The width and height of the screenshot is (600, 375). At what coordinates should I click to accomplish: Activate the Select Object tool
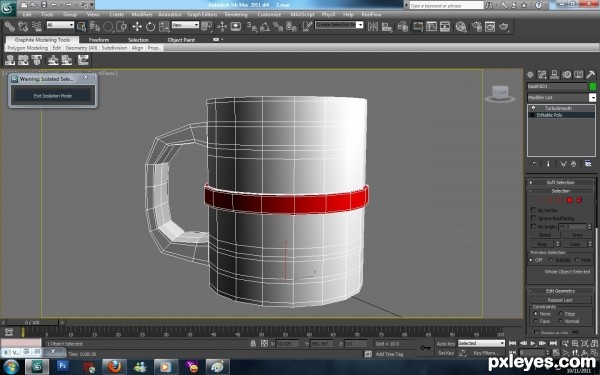click(81, 26)
